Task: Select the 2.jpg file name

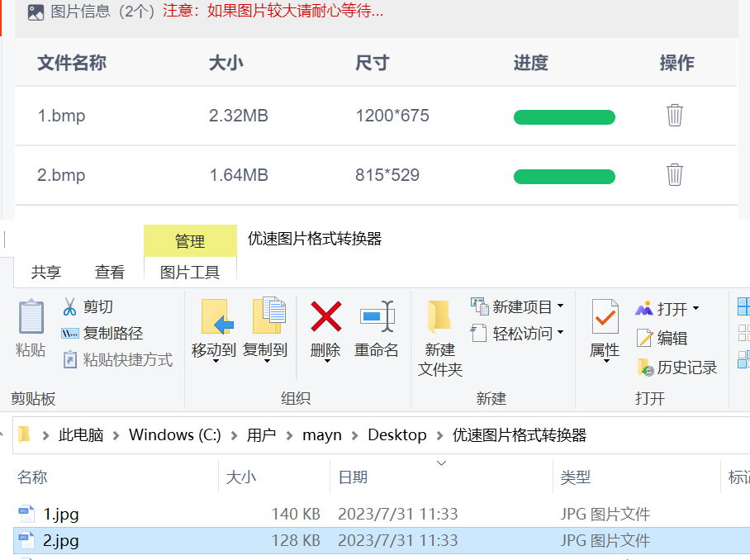Action: click(x=61, y=540)
